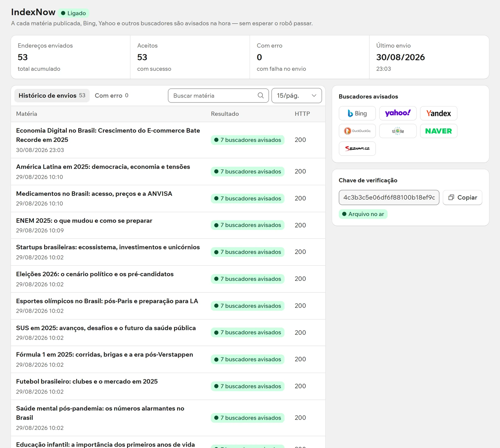Open SUS em 2025 article title

click(106, 328)
